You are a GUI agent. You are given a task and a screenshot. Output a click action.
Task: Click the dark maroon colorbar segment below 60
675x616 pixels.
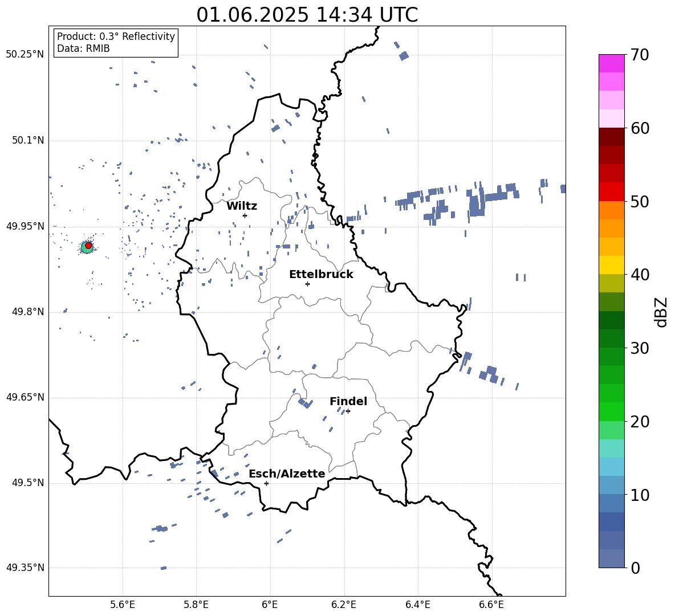(x=611, y=137)
